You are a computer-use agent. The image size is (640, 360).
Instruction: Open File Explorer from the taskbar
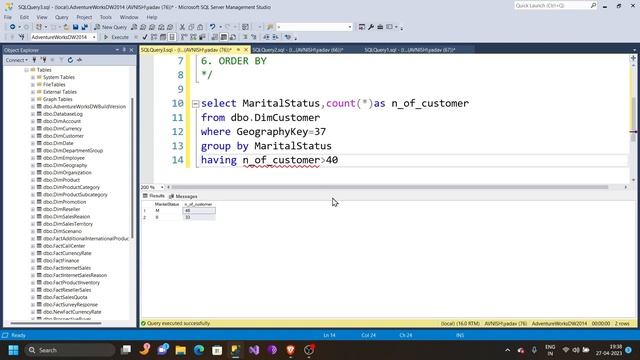tap(180, 350)
